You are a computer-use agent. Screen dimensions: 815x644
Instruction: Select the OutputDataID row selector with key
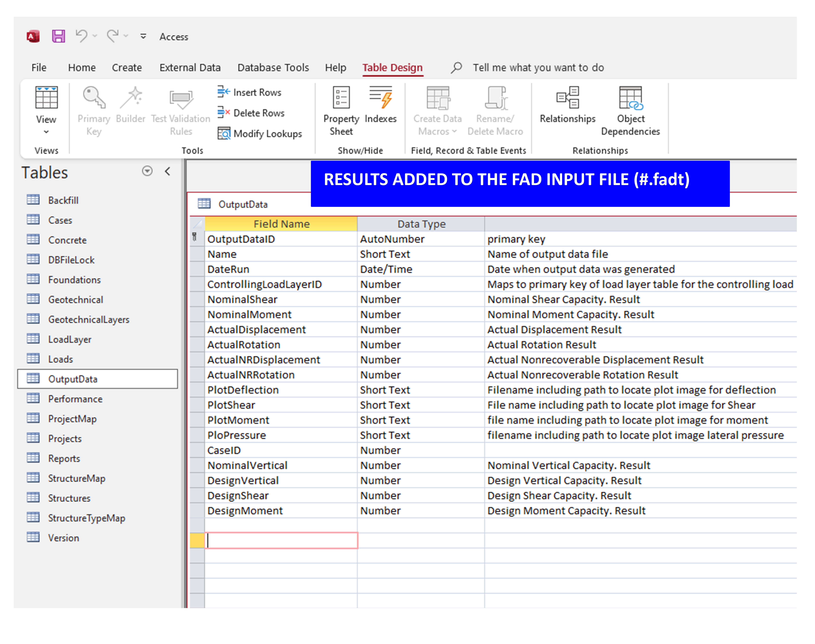point(197,239)
